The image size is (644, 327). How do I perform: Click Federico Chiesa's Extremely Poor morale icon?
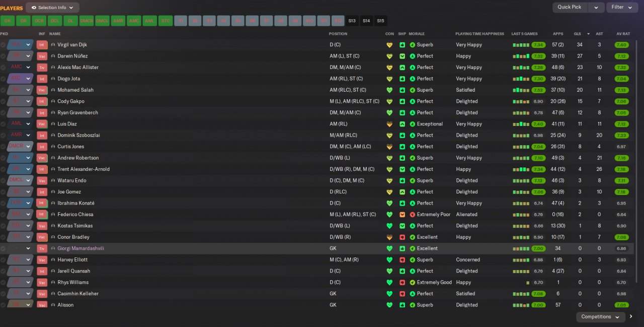(x=413, y=215)
